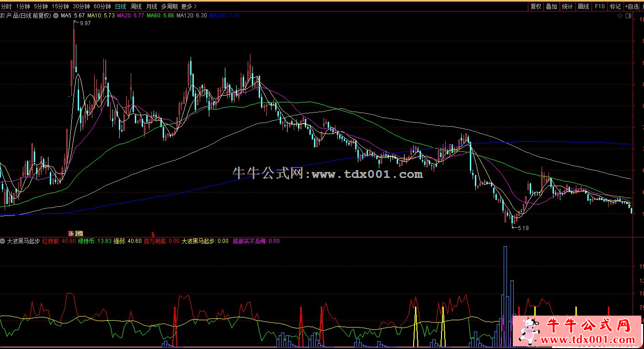Click the 百万测底: 0.00 value

coord(161,241)
